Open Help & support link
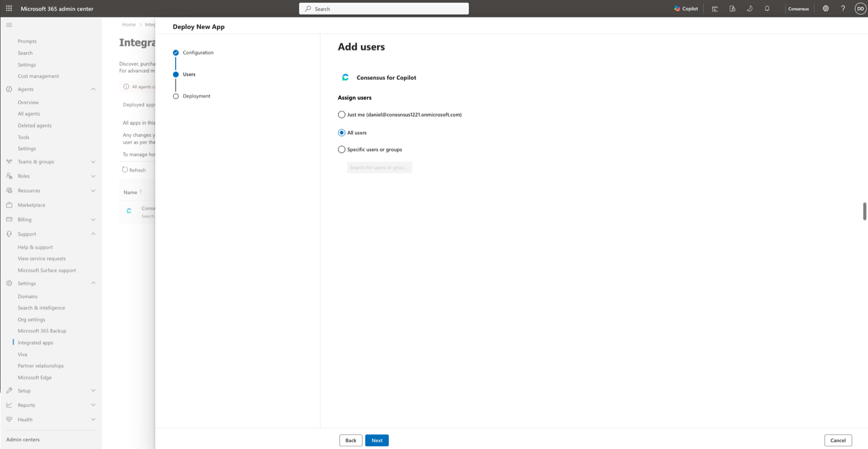The height and width of the screenshot is (449, 868). 35,247
